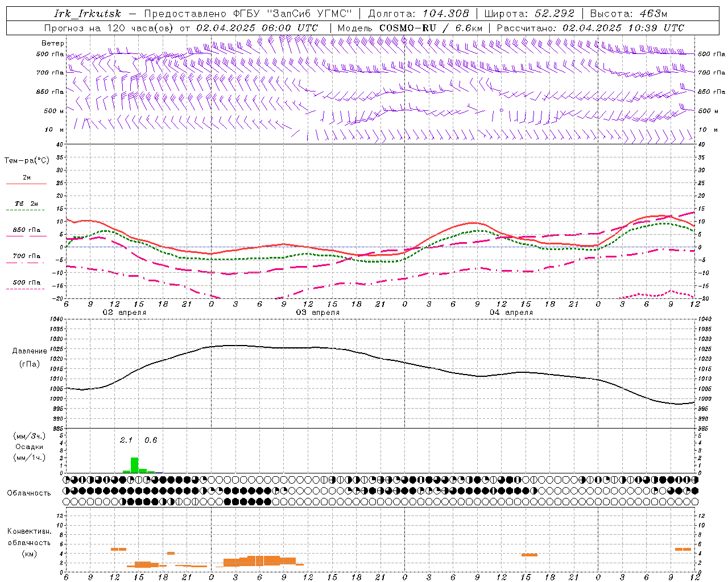Image resolution: width=728 pixels, height=582 pixels.
Task: Click the (мм/3ч.) unit label
Action: [29, 436]
